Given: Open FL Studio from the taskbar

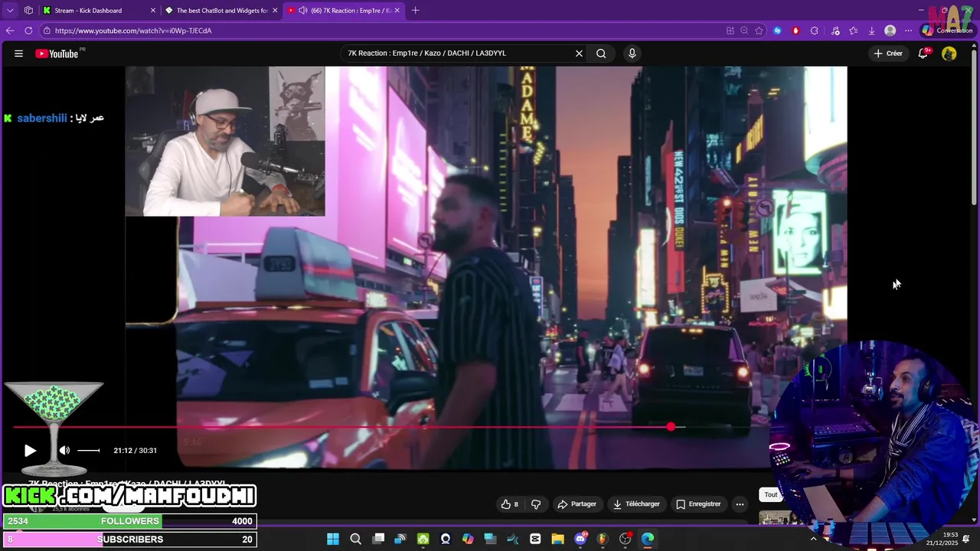Looking at the screenshot, I should click(x=603, y=539).
